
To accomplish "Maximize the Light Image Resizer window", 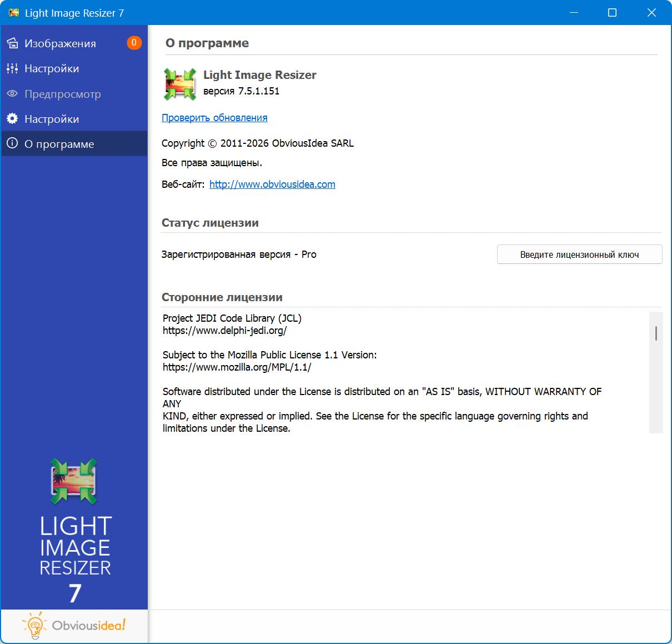I will 612,13.
